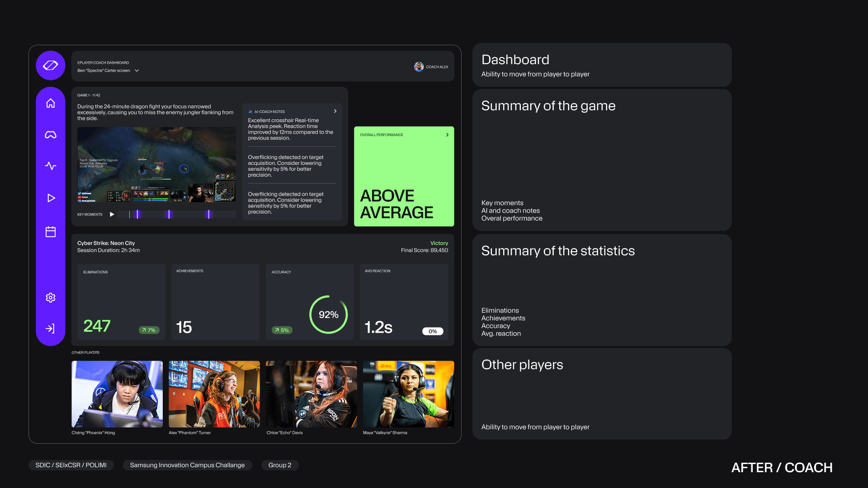Open settings gear in sidebar
Screen dimensions: 868x488
coord(51,297)
